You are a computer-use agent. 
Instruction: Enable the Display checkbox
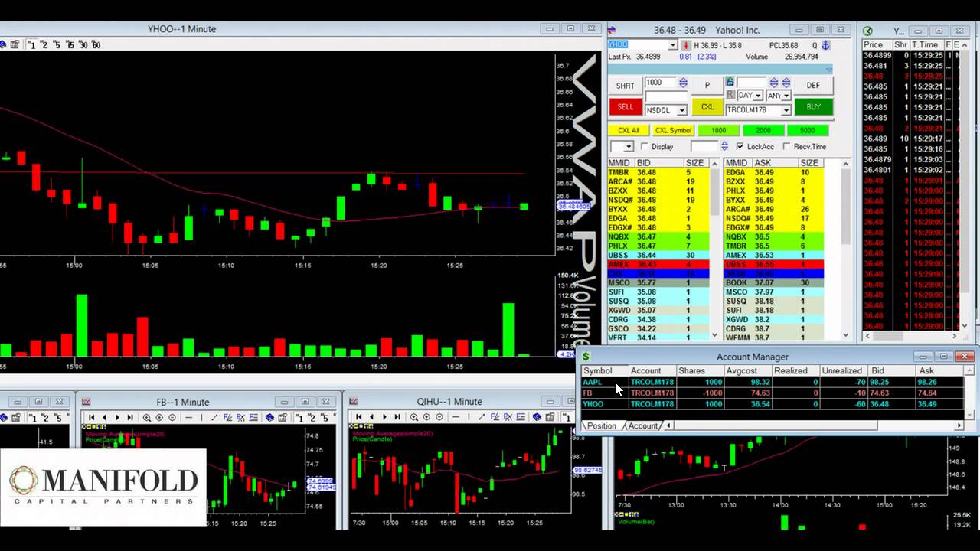(645, 146)
